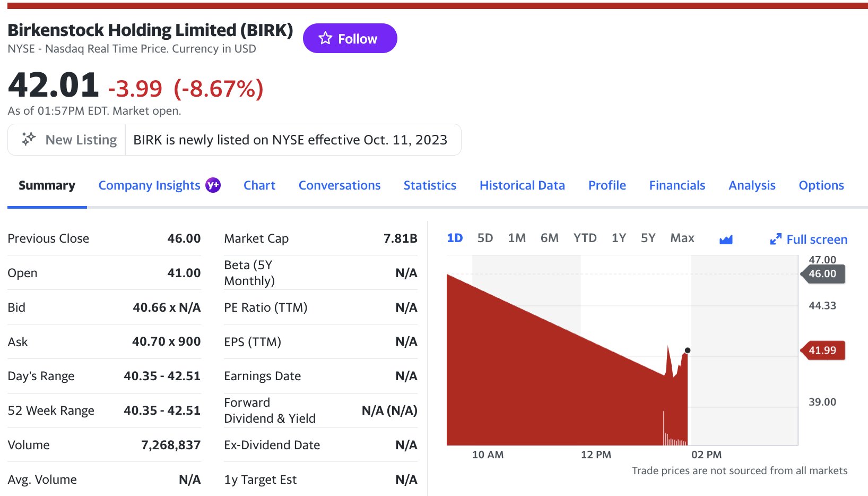Image resolution: width=868 pixels, height=496 pixels.
Task: Click the 12 PM chart axis label
Action: click(x=596, y=455)
